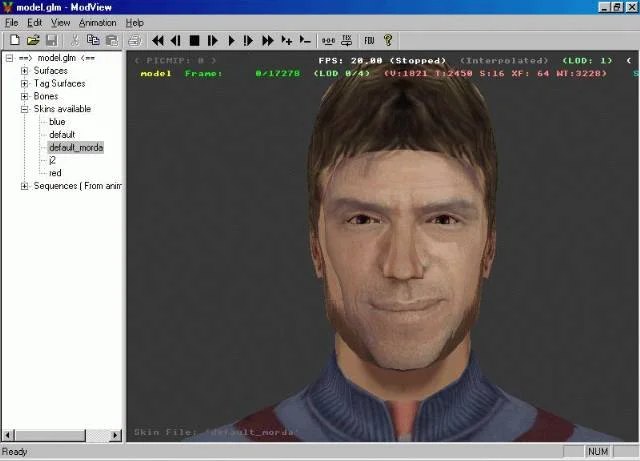Select the default_morda skin
The height and width of the screenshot is (461, 640).
click(76, 147)
